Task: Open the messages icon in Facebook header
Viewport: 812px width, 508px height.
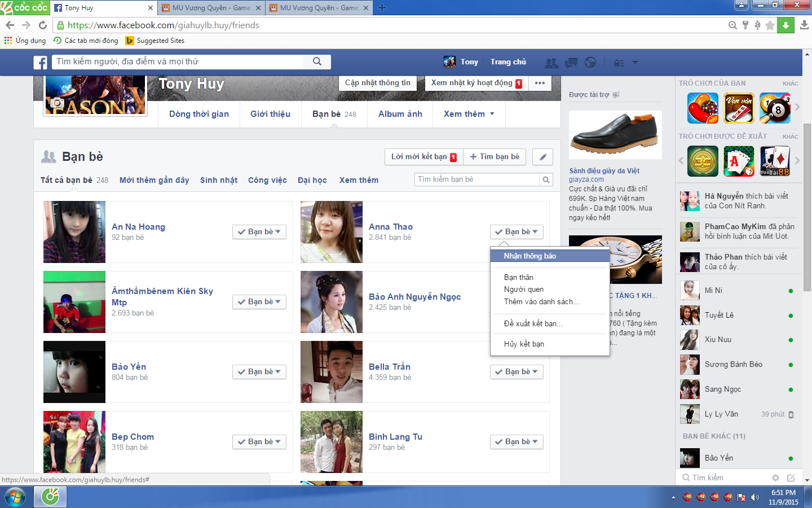Action: (571, 63)
